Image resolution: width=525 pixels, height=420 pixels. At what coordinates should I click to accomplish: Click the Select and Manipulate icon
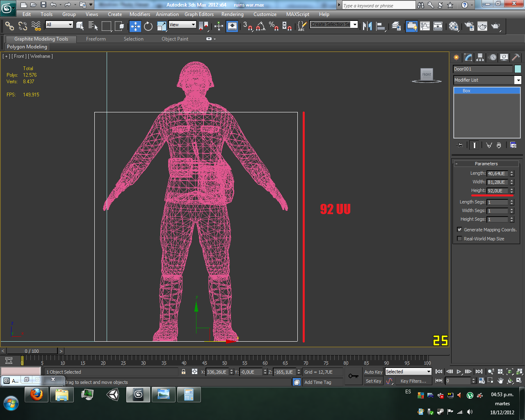coord(219,26)
